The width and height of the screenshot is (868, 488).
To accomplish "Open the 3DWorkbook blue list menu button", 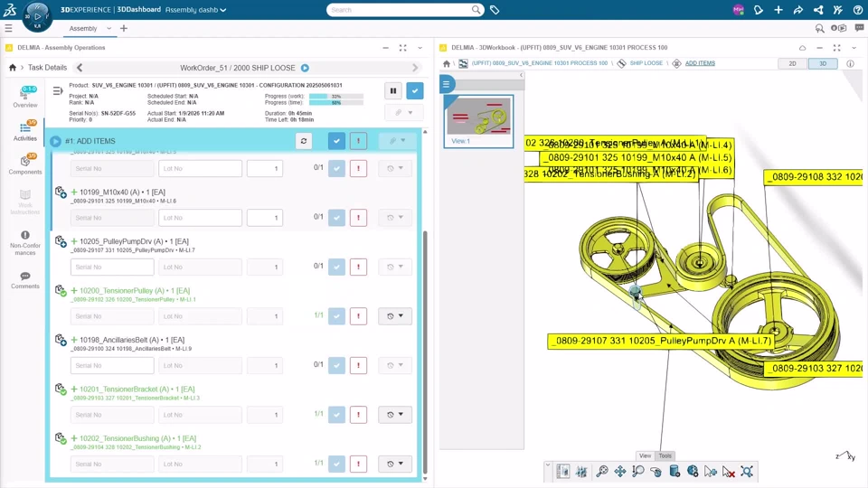I will point(447,84).
